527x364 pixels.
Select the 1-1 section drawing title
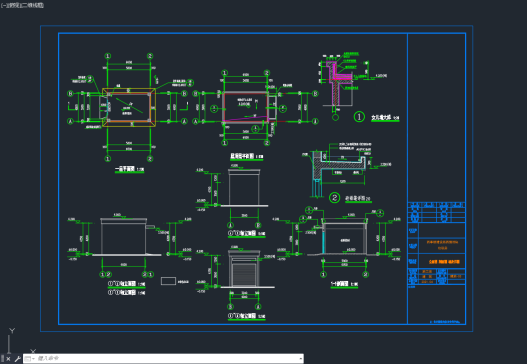[x=339, y=284]
